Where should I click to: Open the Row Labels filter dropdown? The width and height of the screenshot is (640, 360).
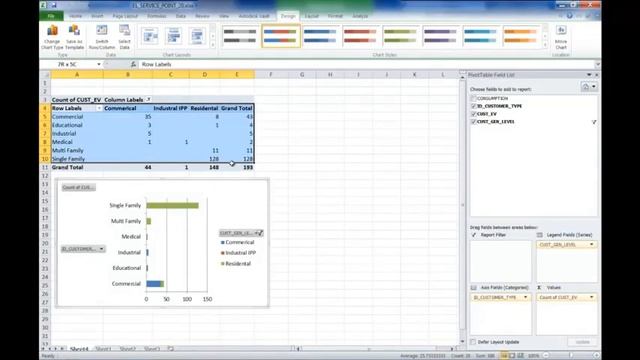click(99, 108)
